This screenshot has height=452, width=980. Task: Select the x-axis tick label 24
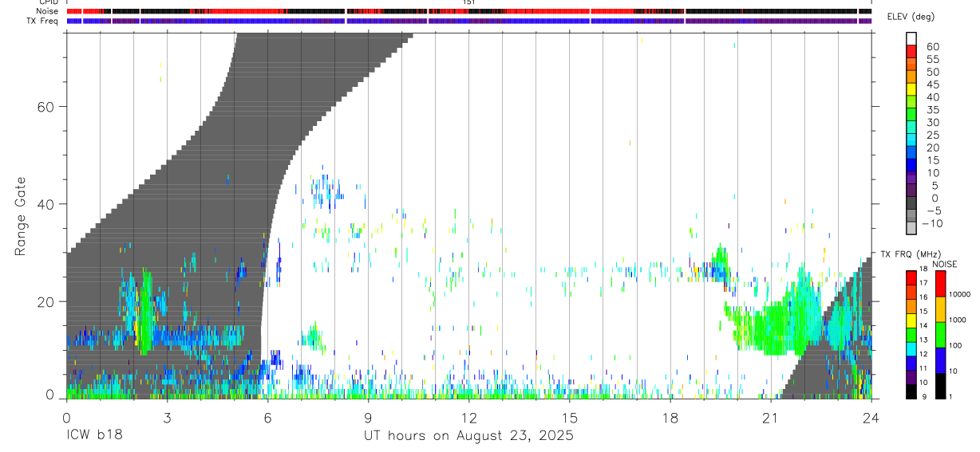(x=871, y=418)
